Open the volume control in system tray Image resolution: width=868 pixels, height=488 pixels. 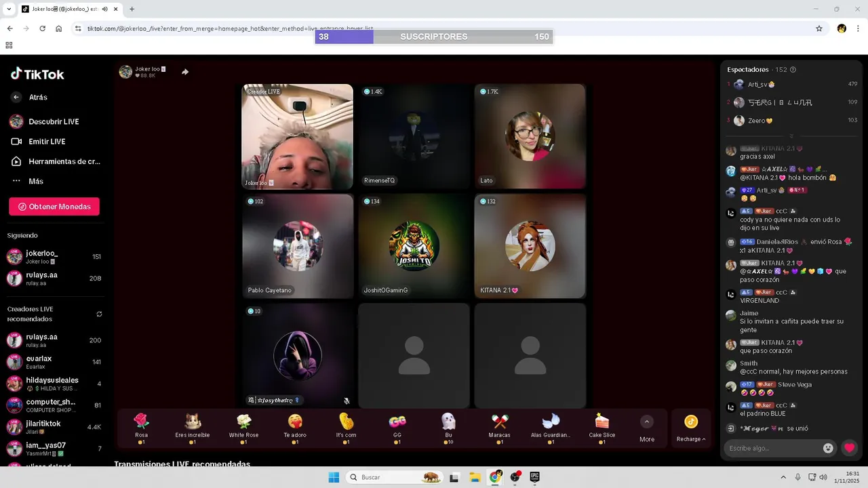click(823, 477)
